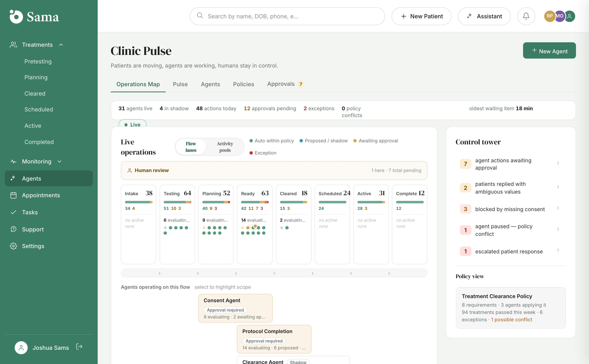Click 1 possible conflict link

click(511, 319)
